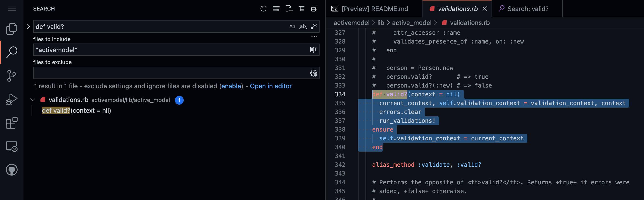Toggle search only in open editors

313,50
